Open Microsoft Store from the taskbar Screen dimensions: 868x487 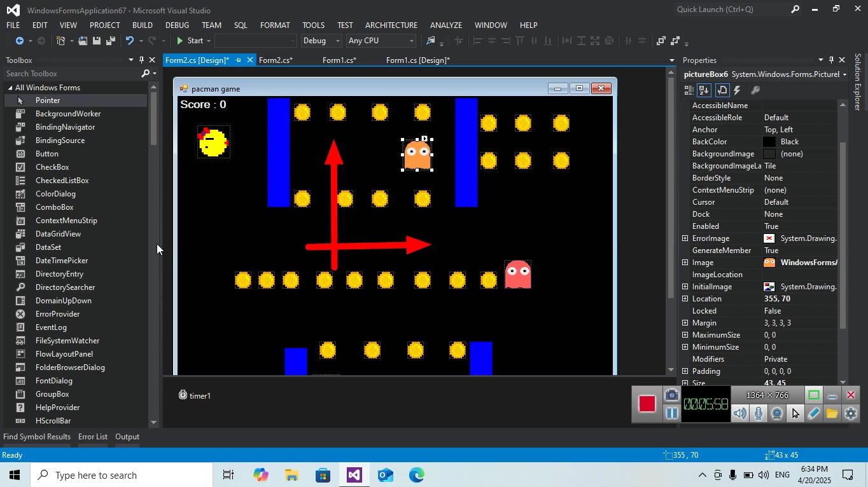pos(323,475)
